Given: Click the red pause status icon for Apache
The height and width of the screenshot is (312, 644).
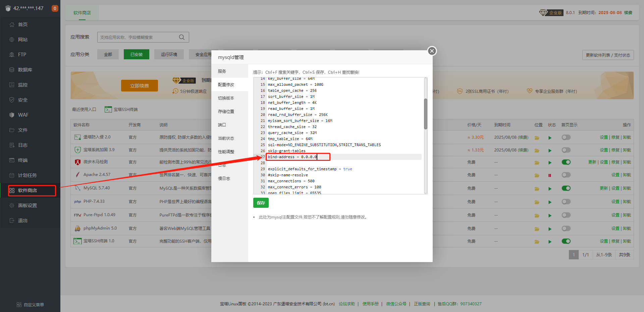Looking at the screenshot, I should click(x=550, y=175).
